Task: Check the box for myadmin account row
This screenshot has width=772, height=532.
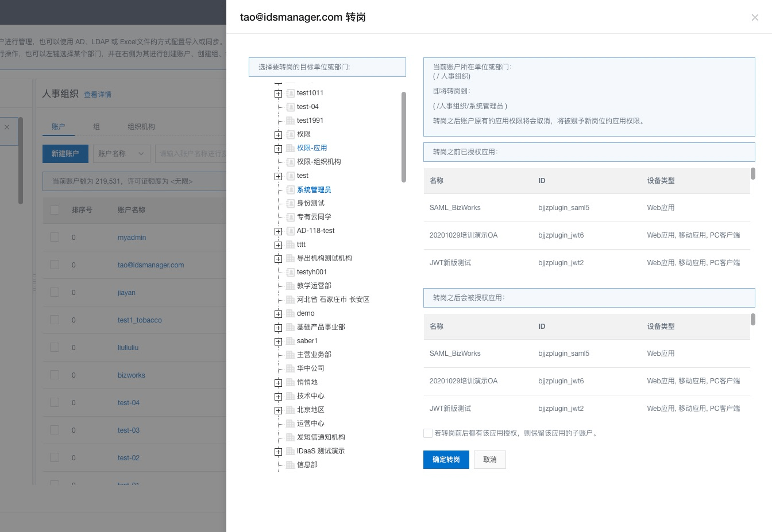Action: pos(55,237)
